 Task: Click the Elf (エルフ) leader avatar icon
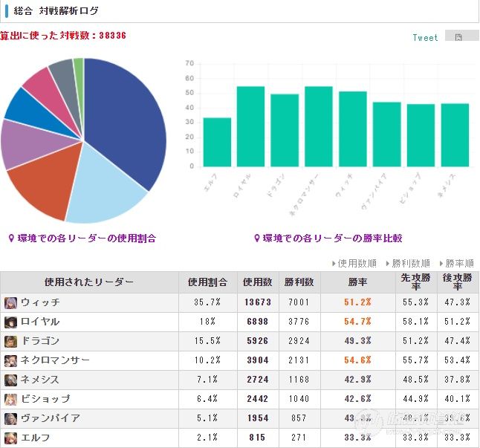point(10,438)
